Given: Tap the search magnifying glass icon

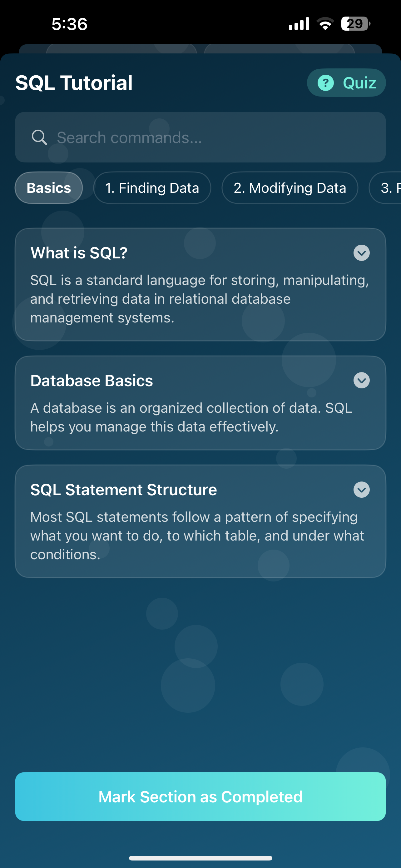Looking at the screenshot, I should point(39,137).
